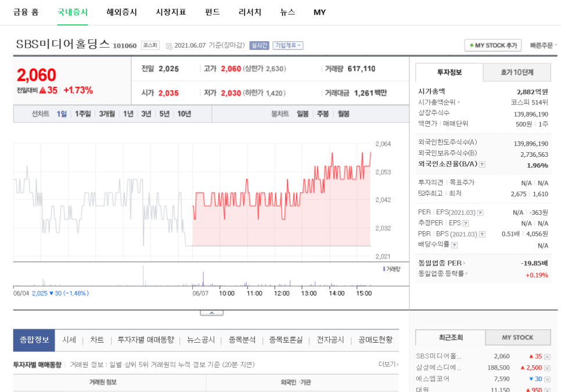The width and height of the screenshot is (561, 392).
Task: Switch chart to 3년 period
Action: pos(146,114)
